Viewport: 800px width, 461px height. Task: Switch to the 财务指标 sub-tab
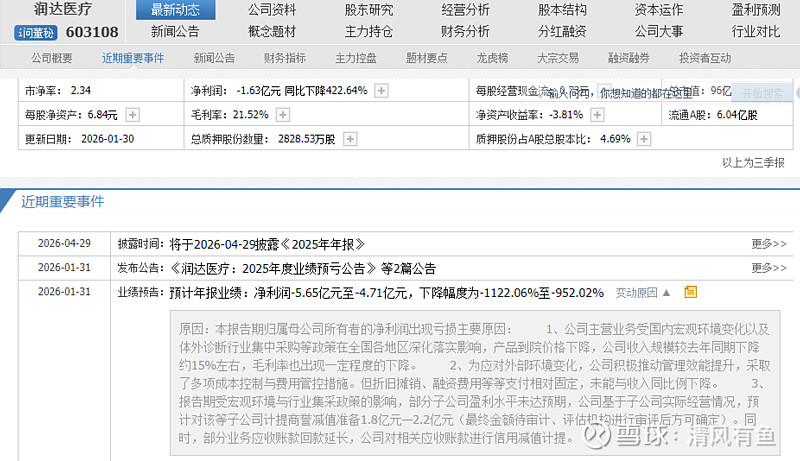point(285,58)
